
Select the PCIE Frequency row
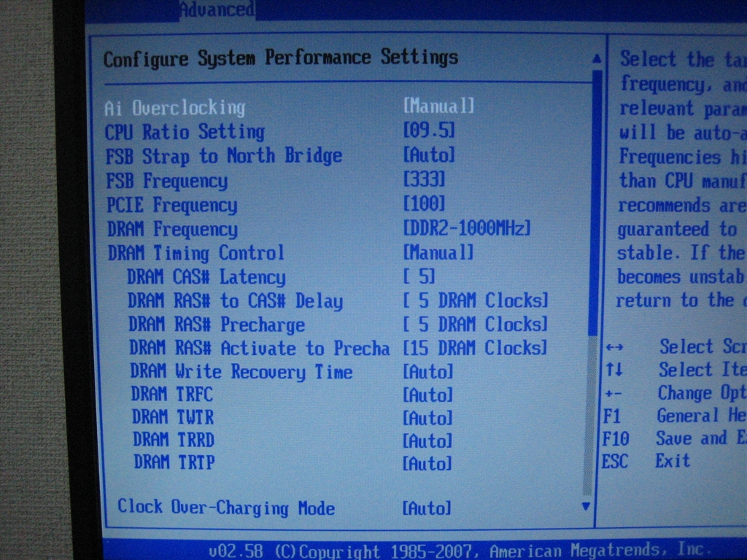point(172,205)
